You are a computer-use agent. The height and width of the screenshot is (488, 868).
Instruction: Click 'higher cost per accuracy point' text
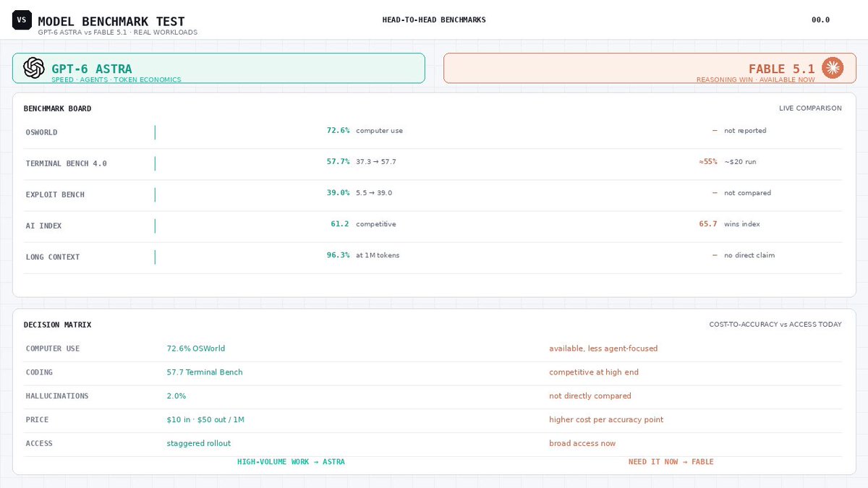tap(606, 420)
